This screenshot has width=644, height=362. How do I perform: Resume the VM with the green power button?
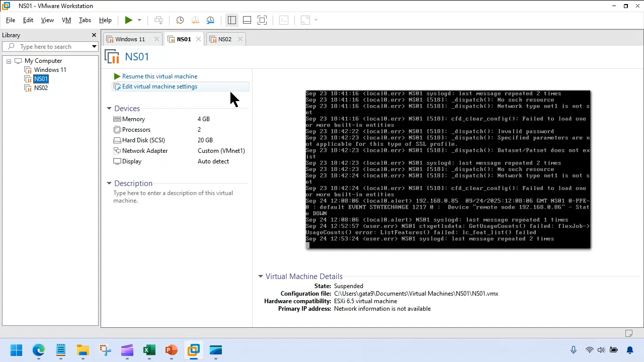129,20
